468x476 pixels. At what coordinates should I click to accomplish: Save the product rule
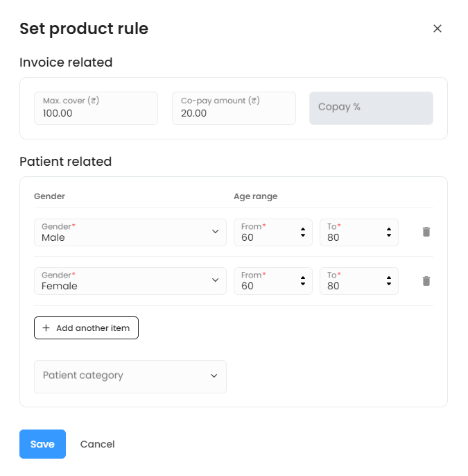click(42, 444)
